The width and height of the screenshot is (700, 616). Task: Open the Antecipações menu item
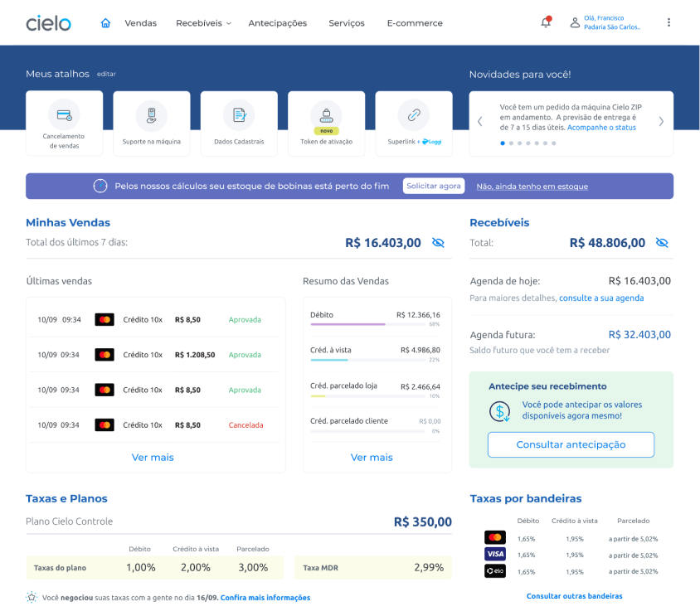[277, 23]
